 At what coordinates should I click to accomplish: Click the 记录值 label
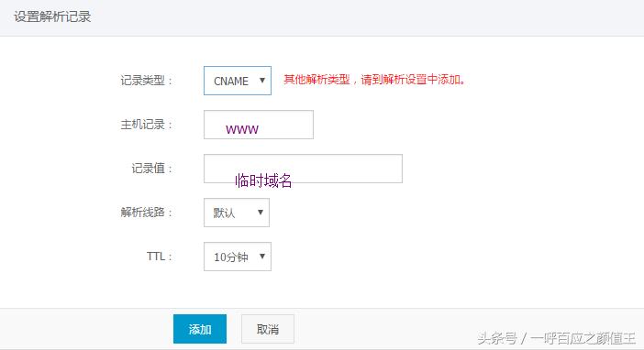[x=151, y=169]
